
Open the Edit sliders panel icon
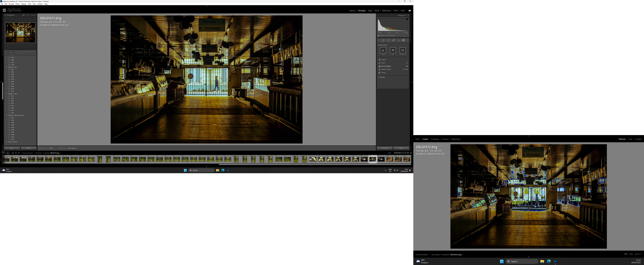[x=383, y=40]
